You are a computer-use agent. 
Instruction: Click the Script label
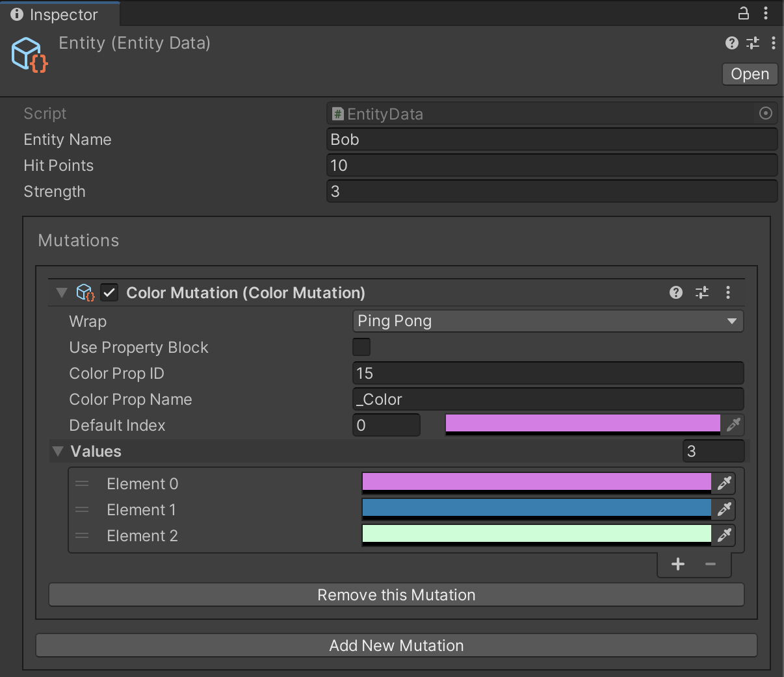pyautogui.click(x=45, y=114)
